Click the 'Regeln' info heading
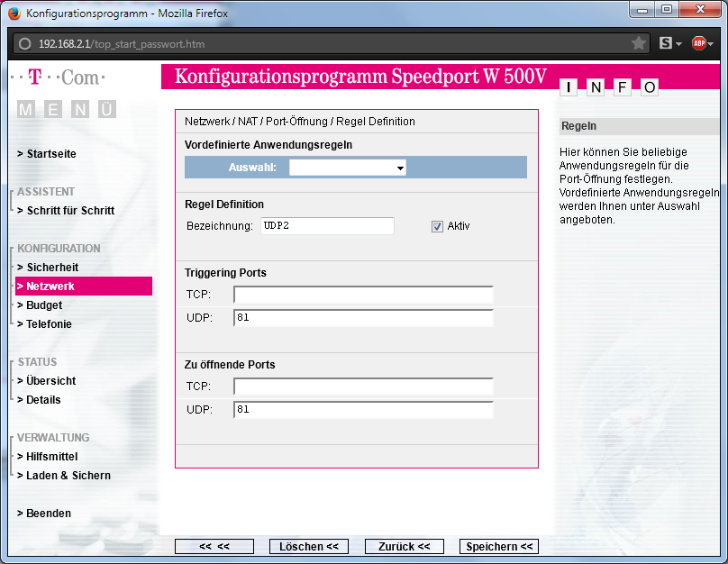 click(578, 126)
